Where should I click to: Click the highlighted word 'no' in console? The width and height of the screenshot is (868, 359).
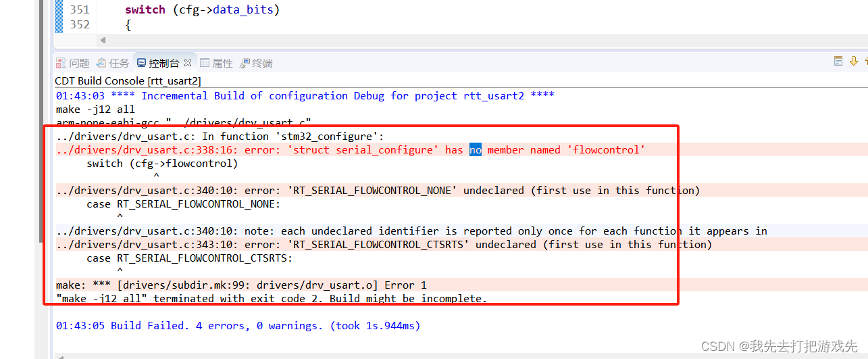click(476, 149)
